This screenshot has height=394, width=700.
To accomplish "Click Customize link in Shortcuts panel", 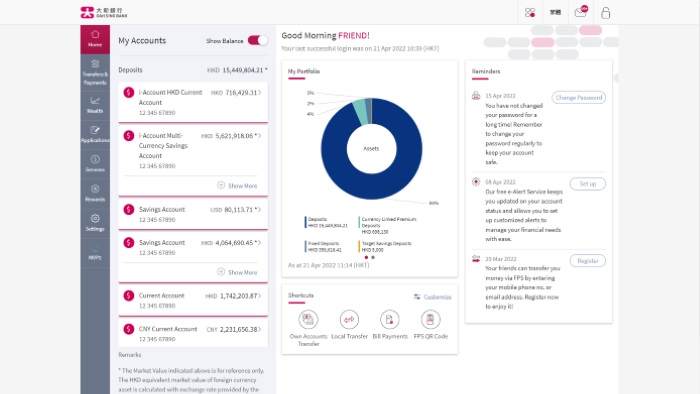I will tap(433, 297).
